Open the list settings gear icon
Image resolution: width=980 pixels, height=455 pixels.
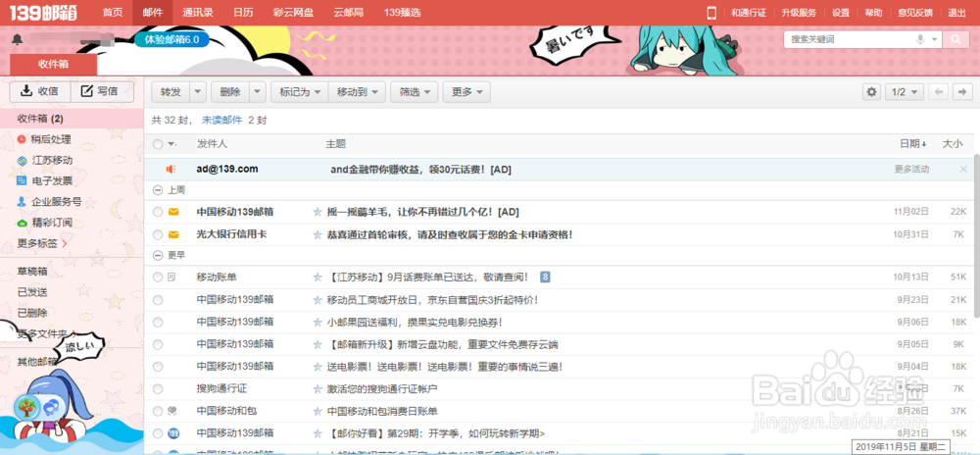tap(871, 92)
